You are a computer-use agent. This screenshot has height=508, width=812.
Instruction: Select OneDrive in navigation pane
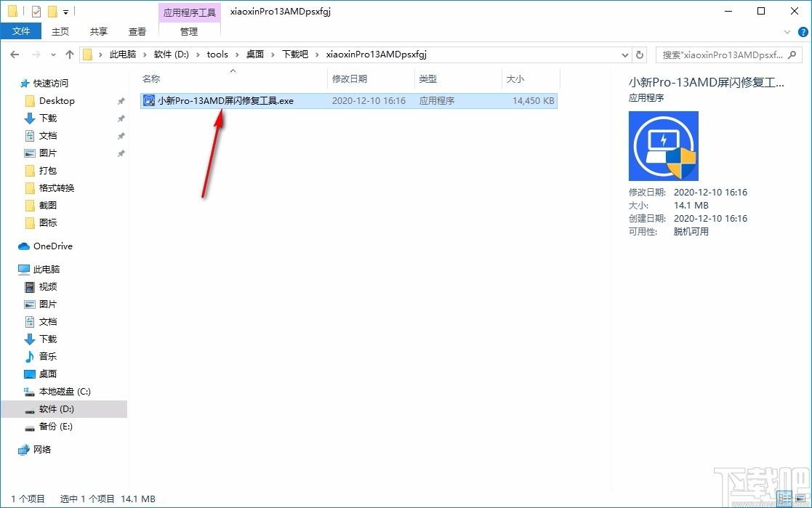52,246
